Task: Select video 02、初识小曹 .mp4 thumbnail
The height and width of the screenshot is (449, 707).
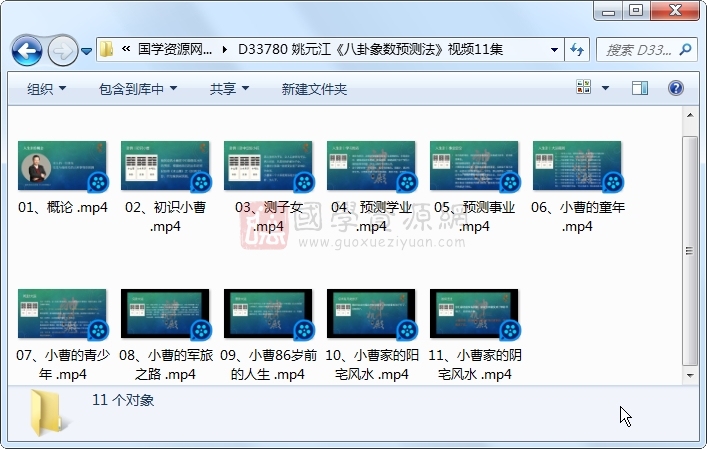Action: click(165, 165)
